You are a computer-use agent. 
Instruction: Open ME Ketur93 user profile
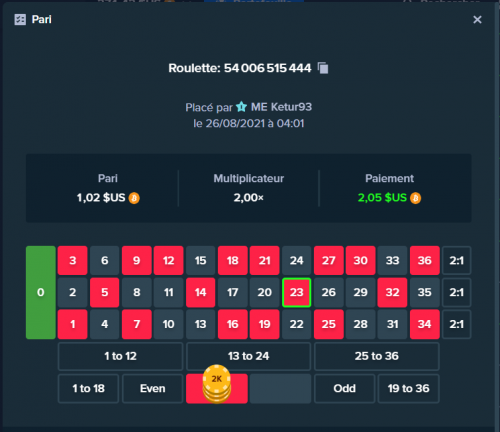coord(281,107)
